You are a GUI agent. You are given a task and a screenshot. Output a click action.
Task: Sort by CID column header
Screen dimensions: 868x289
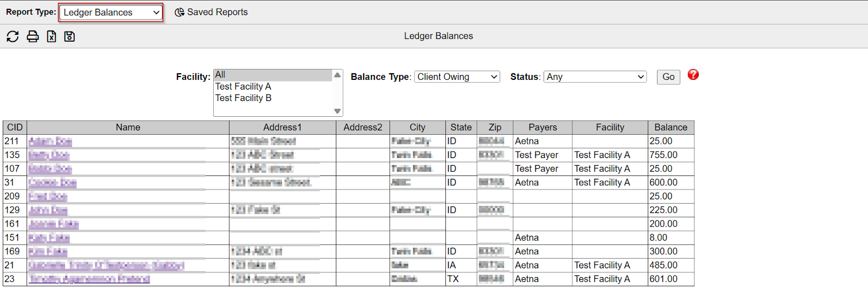[15, 127]
